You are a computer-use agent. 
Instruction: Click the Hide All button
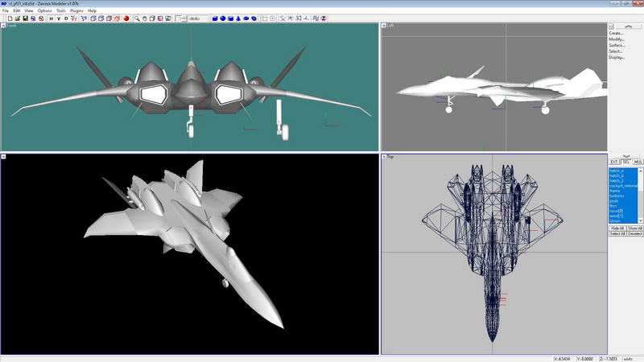click(x=617, y=228)
